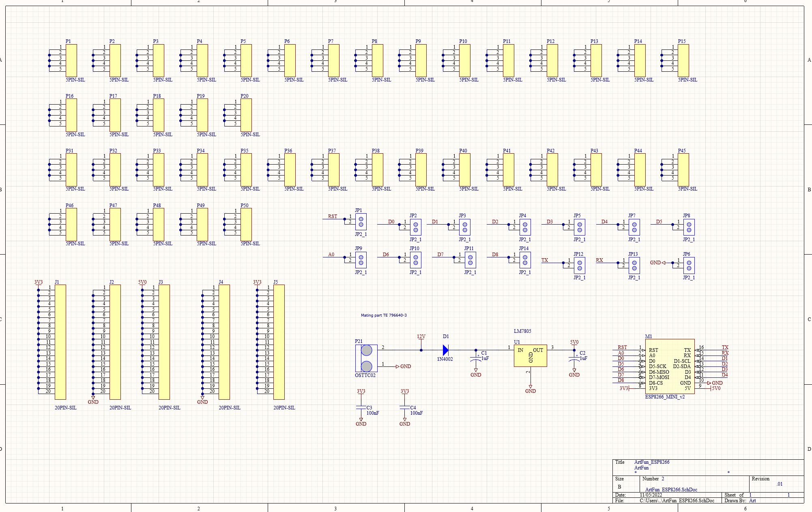Screen dimensions: 812x512
Task: Click the title 'ArtFun_ESP8266' in title block
Action: 652,462
